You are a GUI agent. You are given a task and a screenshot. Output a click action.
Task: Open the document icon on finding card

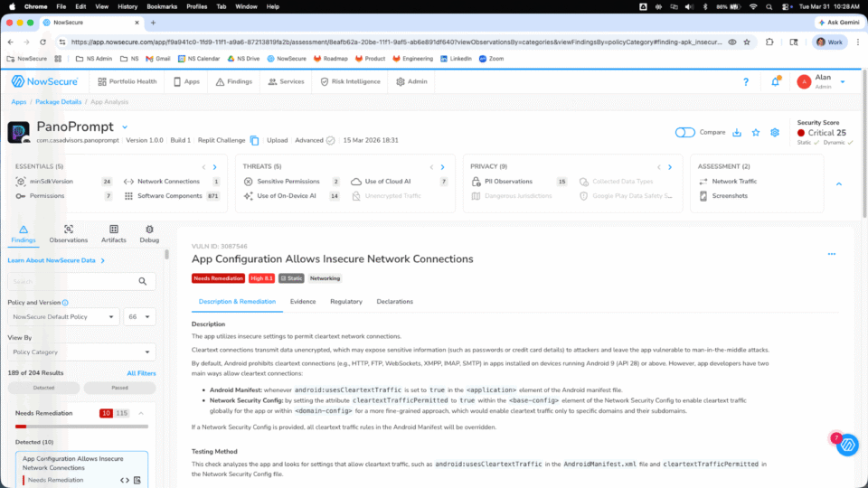(137, 480)
